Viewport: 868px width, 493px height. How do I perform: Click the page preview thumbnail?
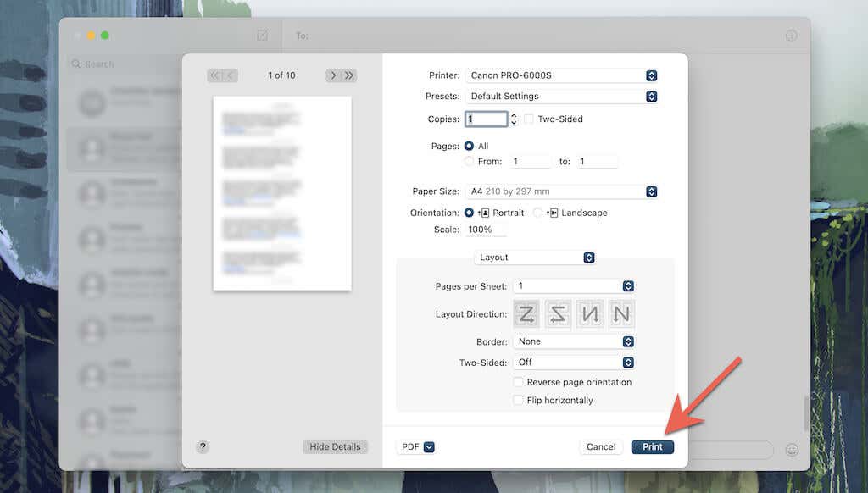pyautogui.click(x=282, y=193)
